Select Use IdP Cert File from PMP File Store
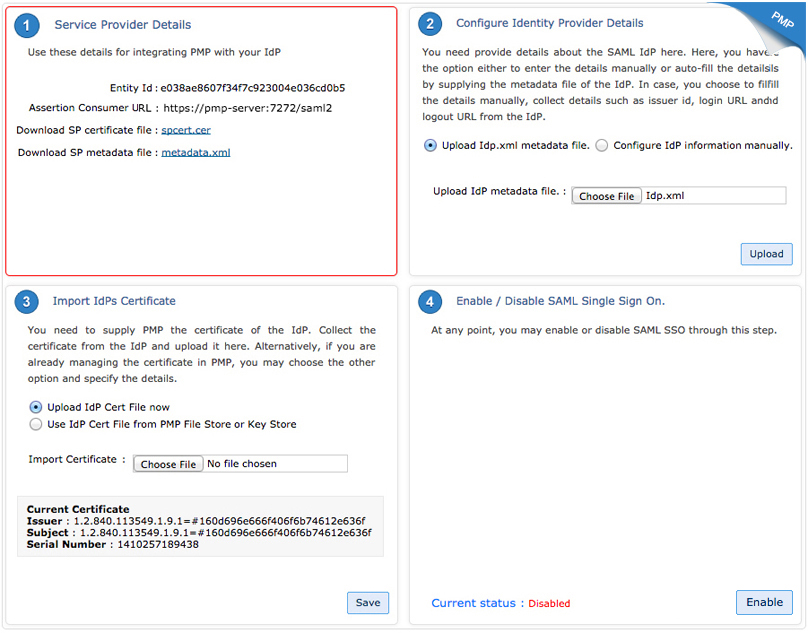808x633 pixels. [x=36, y=424]
